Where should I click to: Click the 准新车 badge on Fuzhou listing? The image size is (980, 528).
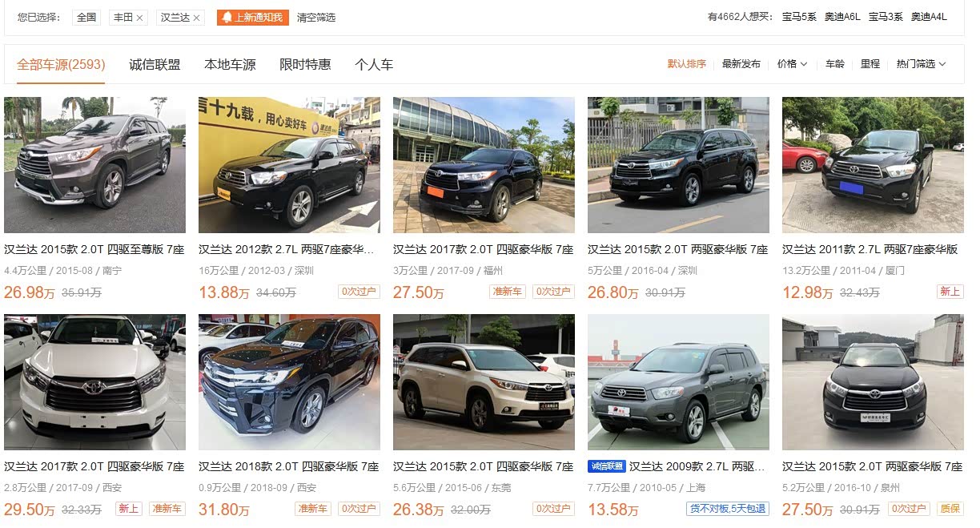pos(508,292)
